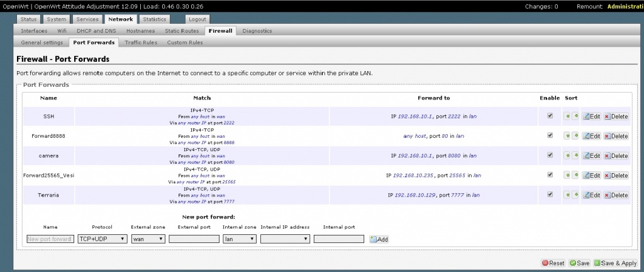The image size is (644, 272).
Task: Open the DHCP and DNS tab
Action: (97, 30)
